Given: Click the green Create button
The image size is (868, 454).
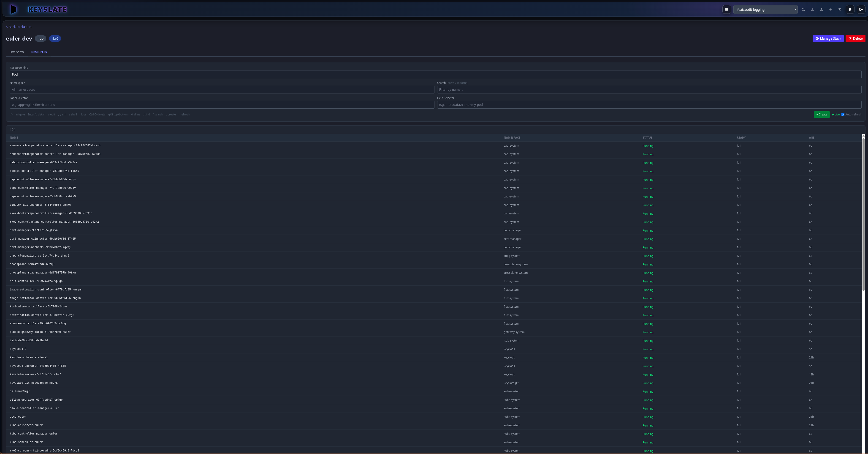Looking at the screenshot, I should click(x=822, y=114).
